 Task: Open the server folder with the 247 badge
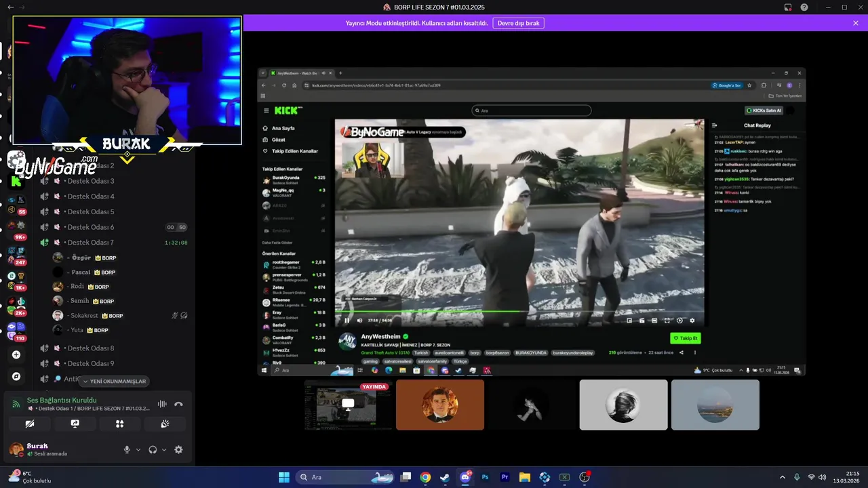[x=16, y=256]
